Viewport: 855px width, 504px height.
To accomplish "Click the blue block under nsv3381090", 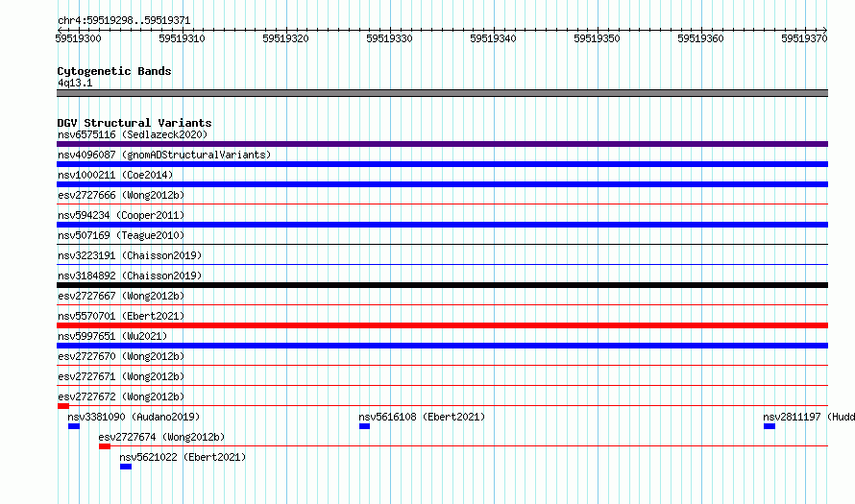I will pos(74,426).
